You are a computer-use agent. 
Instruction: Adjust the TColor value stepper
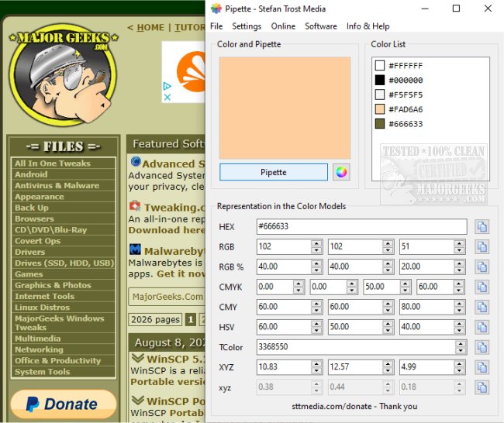461,347
